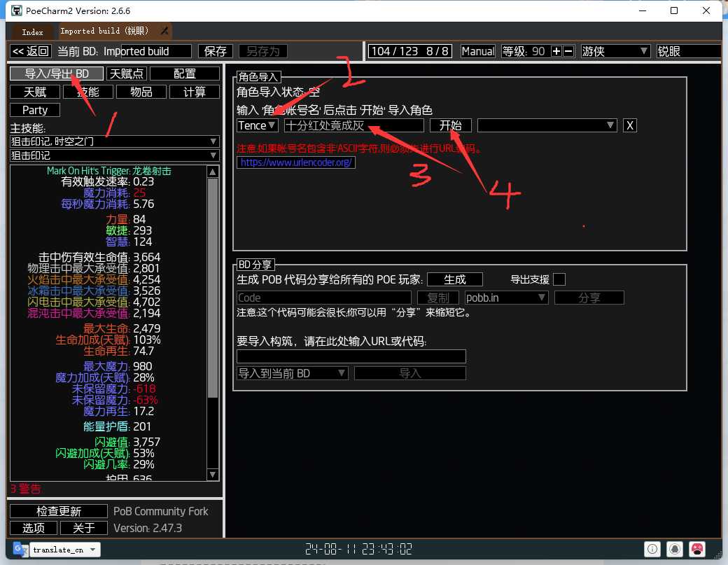
Task: Click the red character avatar icon
Action: pyautogui.click(x=697, y=549)
